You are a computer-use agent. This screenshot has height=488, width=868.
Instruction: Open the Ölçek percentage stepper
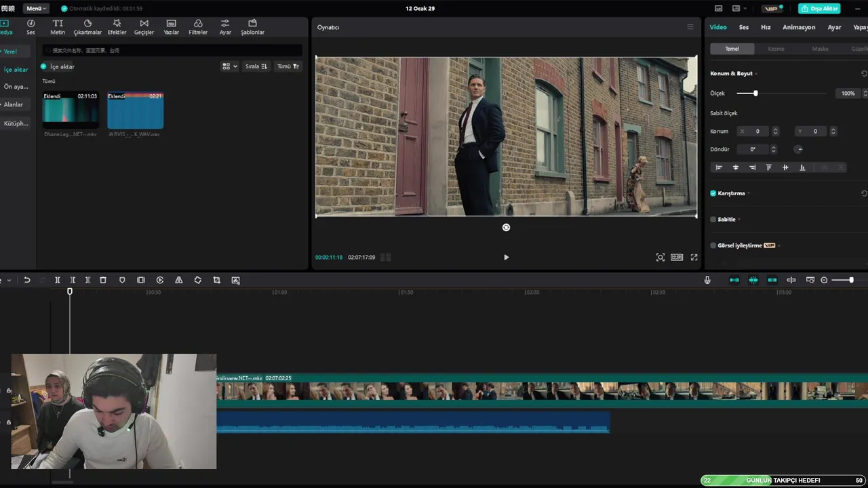[x=865, y=94]
